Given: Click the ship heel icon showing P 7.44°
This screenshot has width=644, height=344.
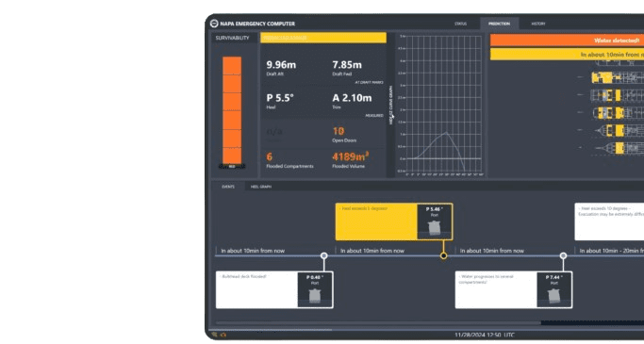Looking at the screenshot, I should coord(554,296).
